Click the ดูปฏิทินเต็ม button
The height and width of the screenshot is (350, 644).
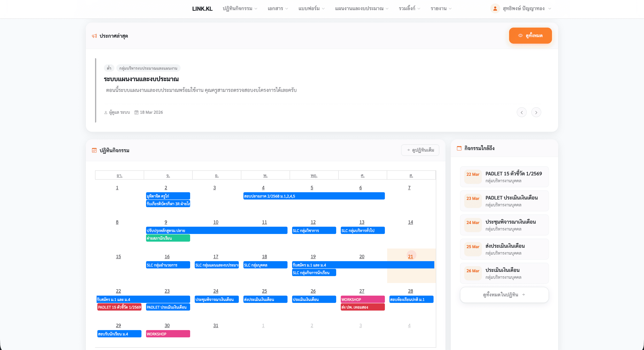[x=420, y=150]
